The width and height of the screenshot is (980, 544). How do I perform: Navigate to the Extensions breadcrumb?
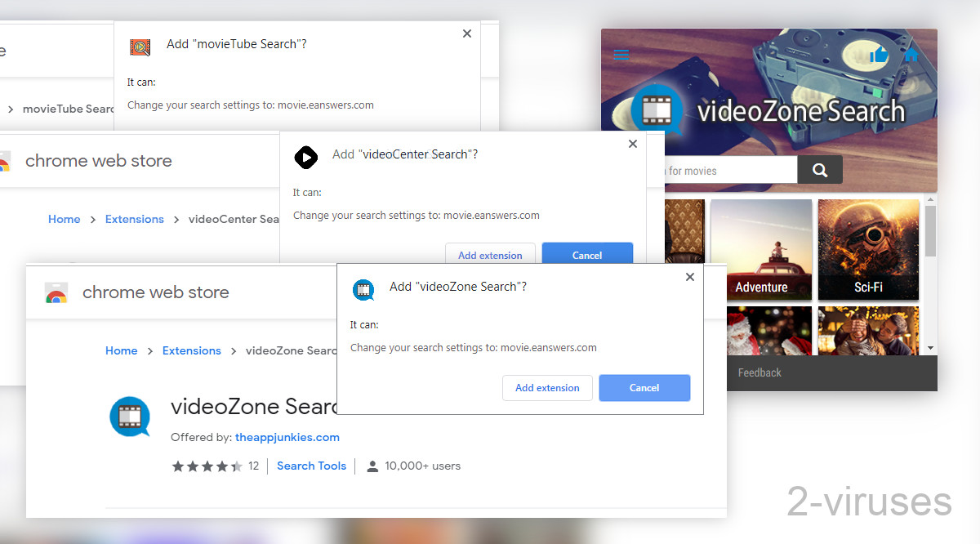(x=192, y=350)
